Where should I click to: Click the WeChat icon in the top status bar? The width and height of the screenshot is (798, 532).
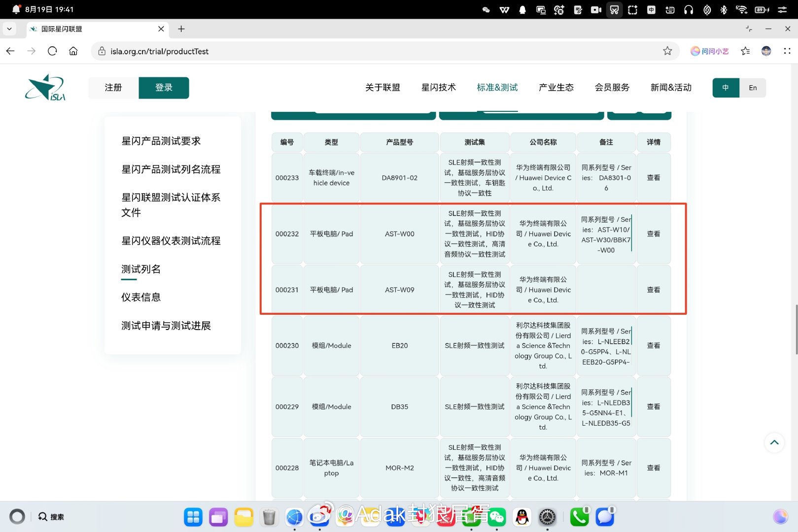click(x=486, y=9)
